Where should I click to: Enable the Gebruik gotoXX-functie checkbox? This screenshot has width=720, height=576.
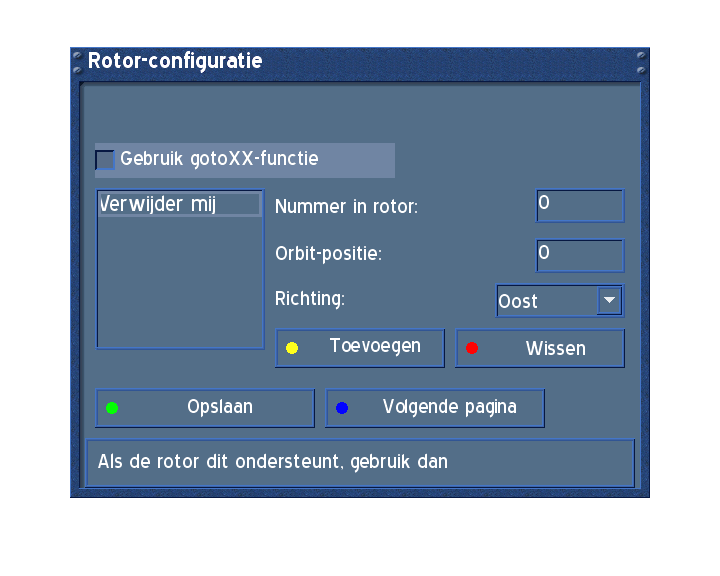(x=105, y=159)
